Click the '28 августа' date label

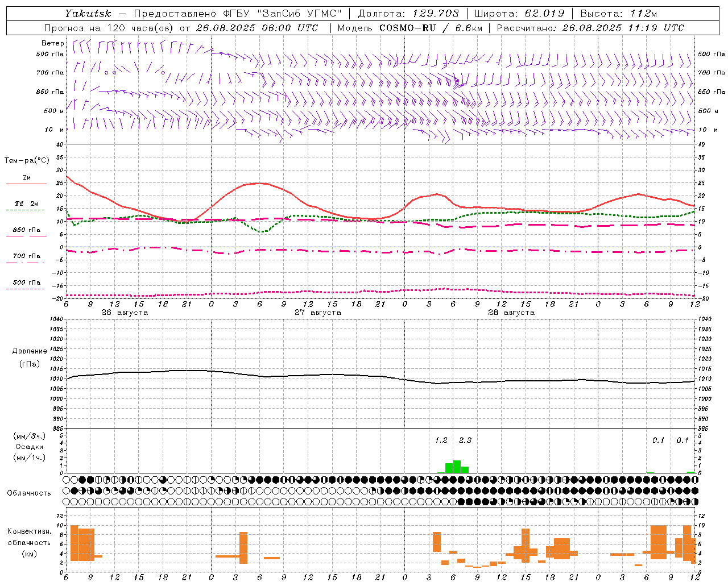[511, 313]
